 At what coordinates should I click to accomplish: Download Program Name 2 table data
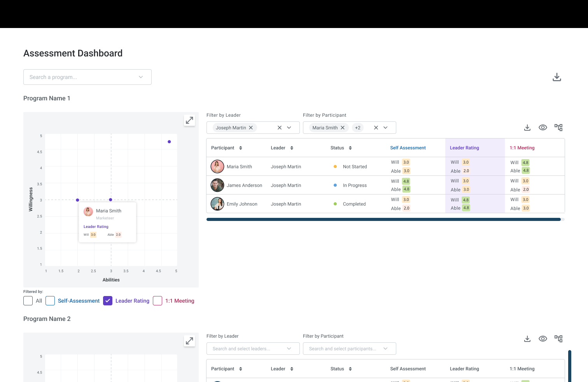click(x=527, y=339)
